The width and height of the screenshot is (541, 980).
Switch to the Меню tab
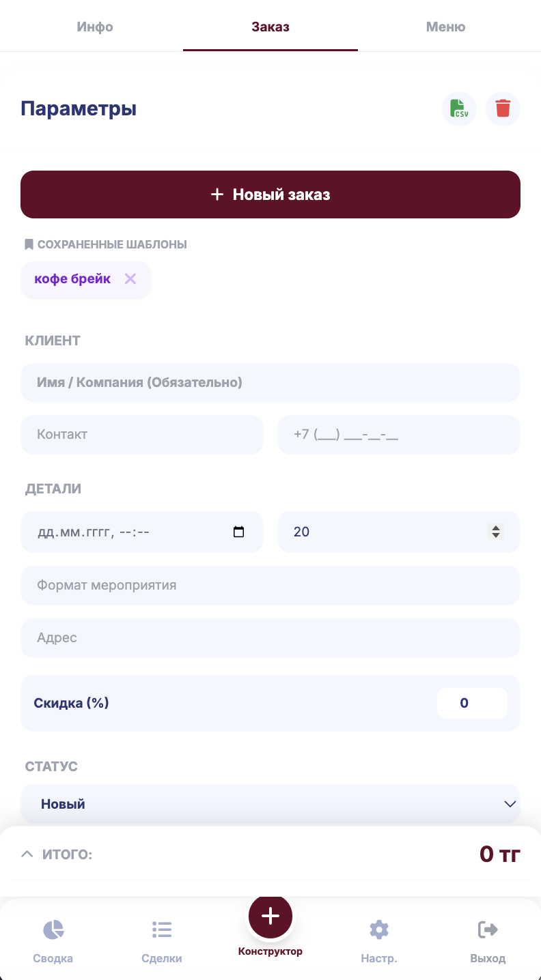445,27
